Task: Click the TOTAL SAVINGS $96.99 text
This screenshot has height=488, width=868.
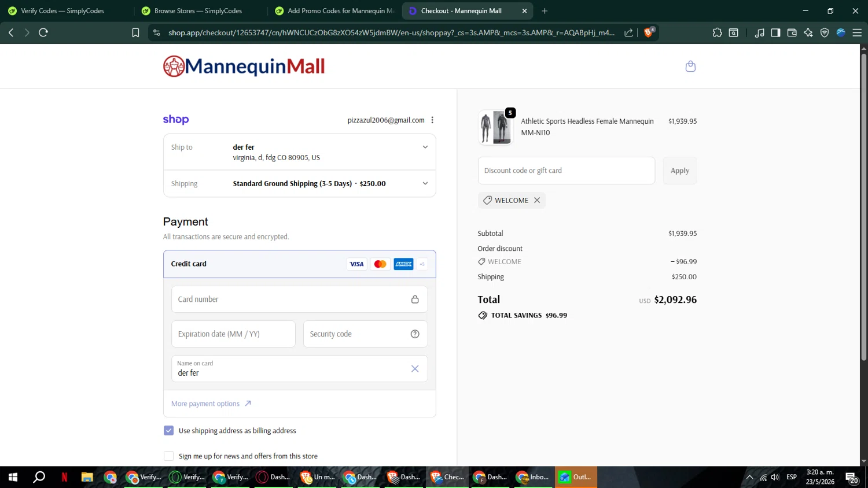Action: pos(529,315)
